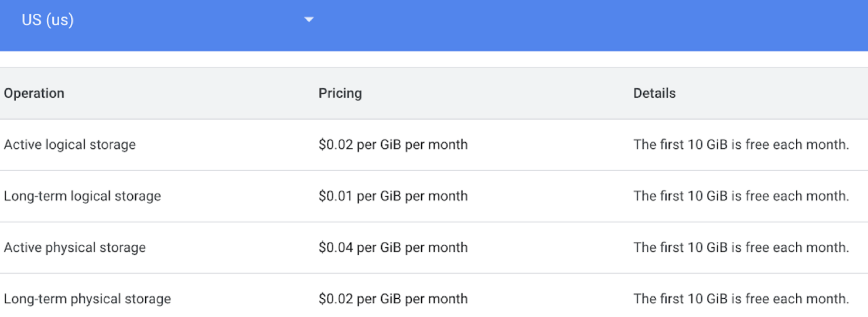The width and height of the screenshot is (868, 317).
Task: Click the Pricing column header
Action: pyautogui.click(x=340, y=93)
